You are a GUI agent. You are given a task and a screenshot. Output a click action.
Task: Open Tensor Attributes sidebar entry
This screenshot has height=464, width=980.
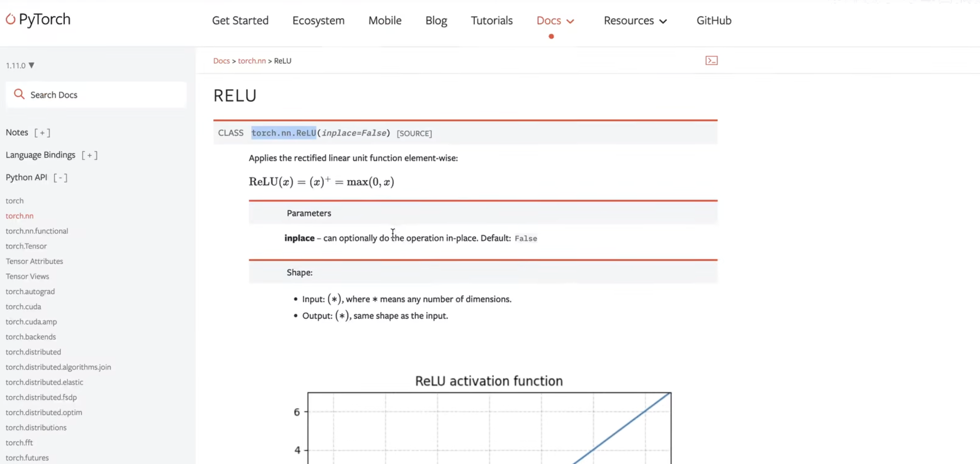(34, 261)
